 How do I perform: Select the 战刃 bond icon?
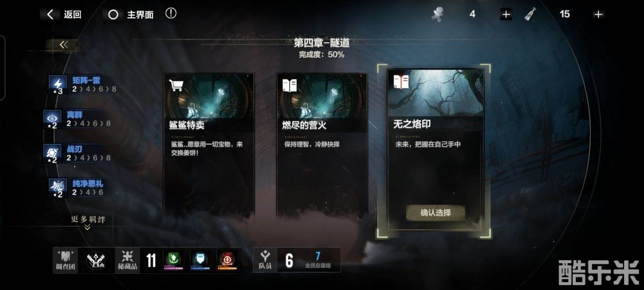coord(52,153)
